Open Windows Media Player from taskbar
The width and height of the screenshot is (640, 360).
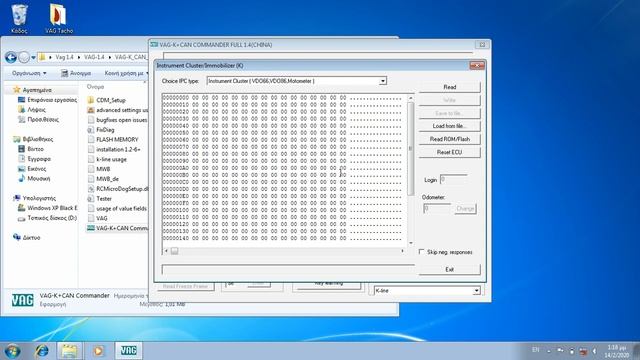[x=98, y=351]
